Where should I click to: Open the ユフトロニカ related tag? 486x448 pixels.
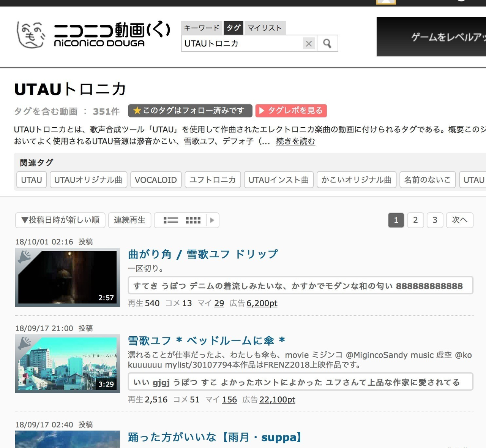(x=213, y=180)
